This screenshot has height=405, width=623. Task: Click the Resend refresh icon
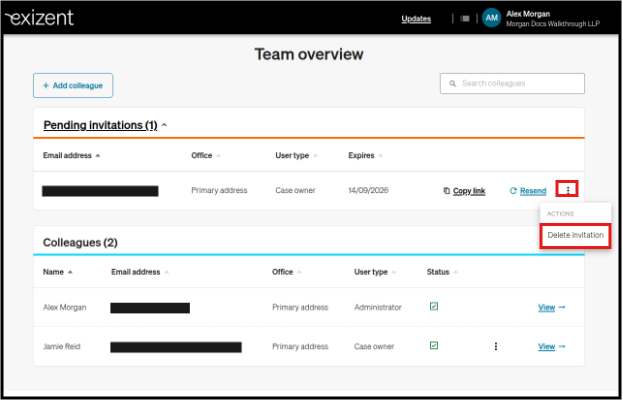(513, 191)
